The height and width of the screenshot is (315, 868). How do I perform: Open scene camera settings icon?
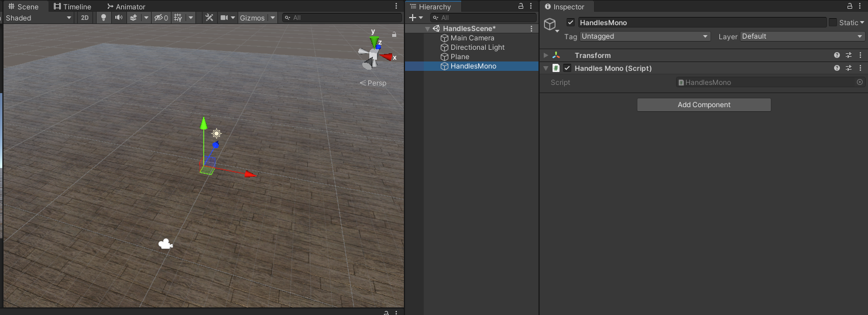pos(224,18)
